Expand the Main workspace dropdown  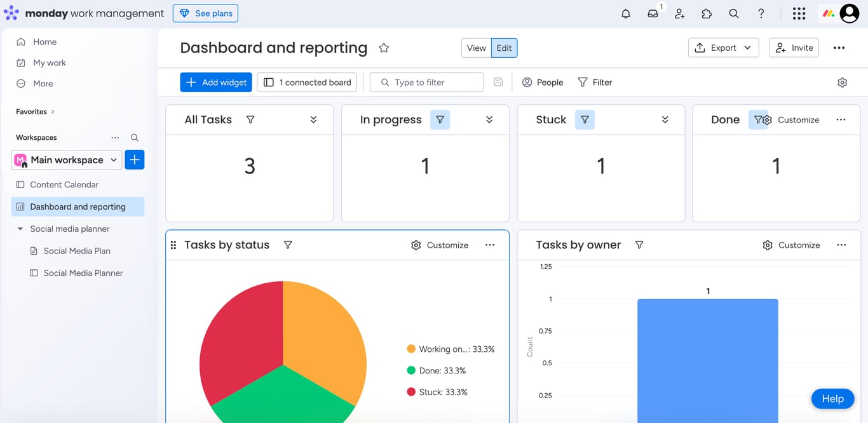114,160
